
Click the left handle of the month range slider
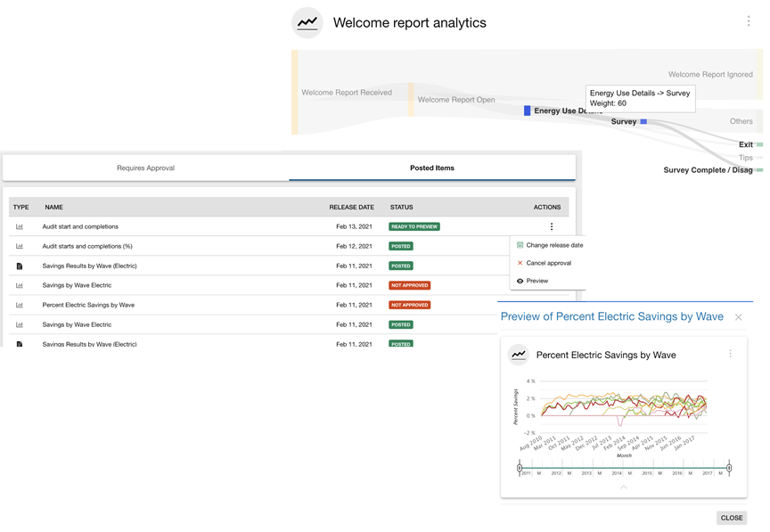(520, 468)
